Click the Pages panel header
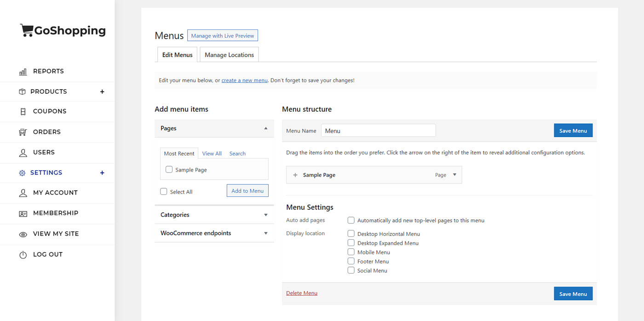This screenshot has width=644, height=321. point(214,128)
